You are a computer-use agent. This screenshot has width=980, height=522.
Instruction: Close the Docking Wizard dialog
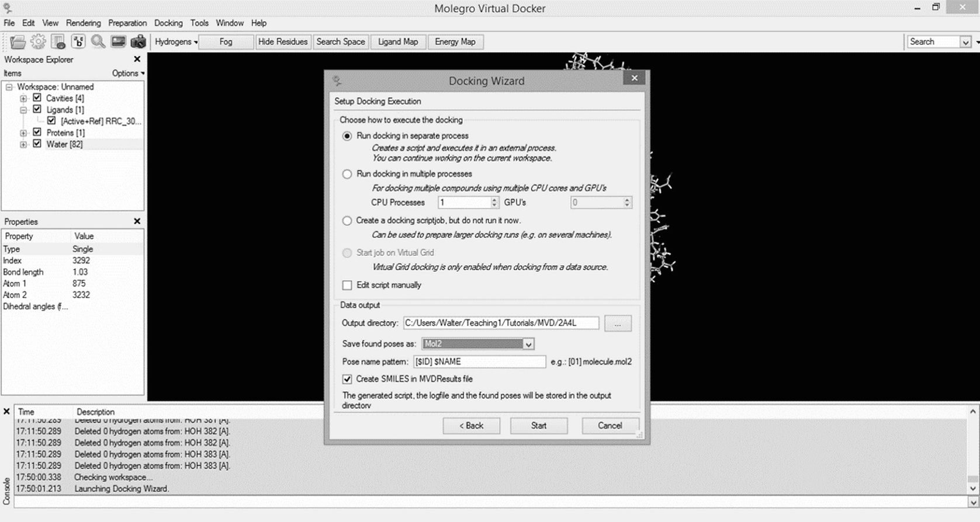coord(634,78)
